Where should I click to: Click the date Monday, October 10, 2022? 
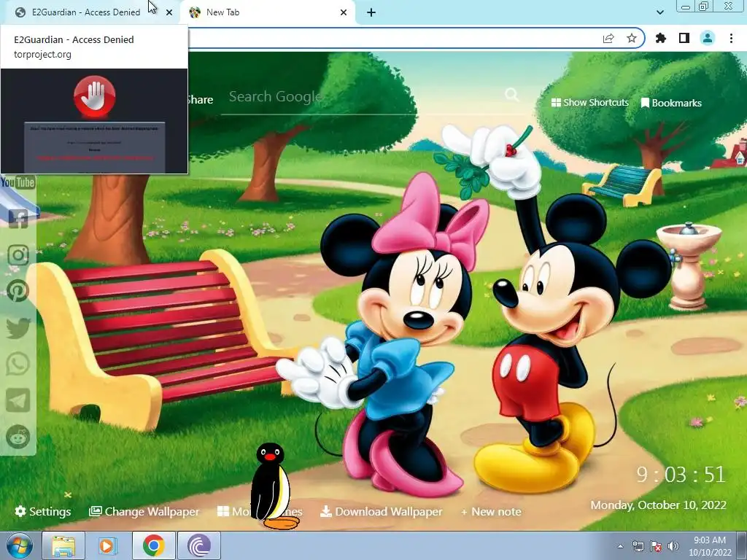(x=659, y=505)
